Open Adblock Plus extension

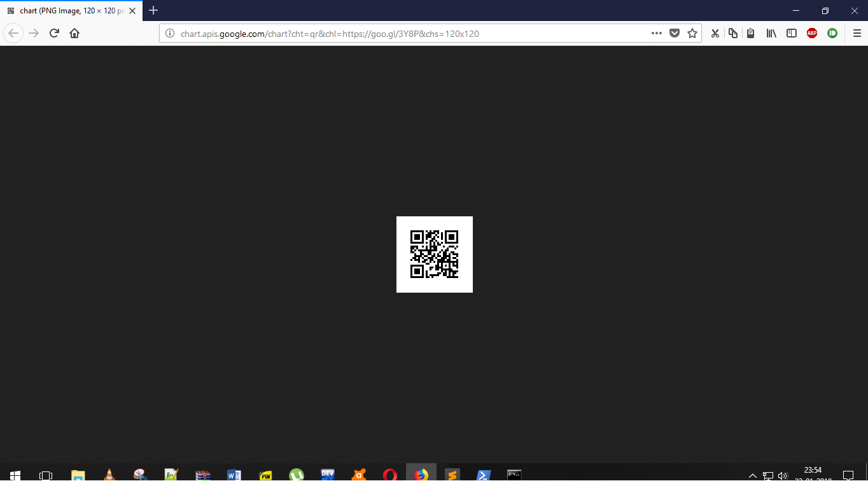point(812,34)
